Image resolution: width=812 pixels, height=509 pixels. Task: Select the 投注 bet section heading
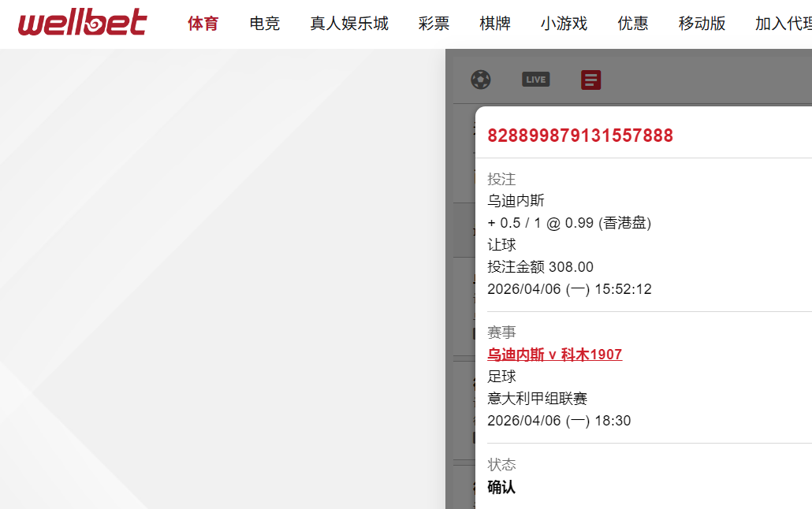coord(501,179)
